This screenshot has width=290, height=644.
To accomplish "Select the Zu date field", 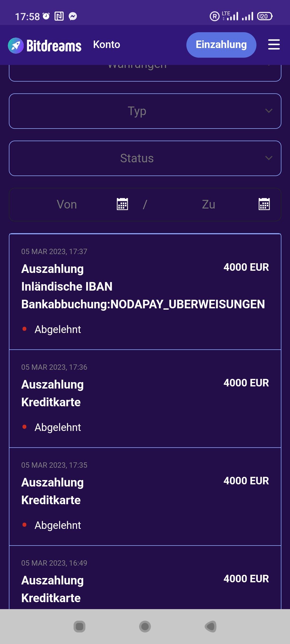I will 218,204.
